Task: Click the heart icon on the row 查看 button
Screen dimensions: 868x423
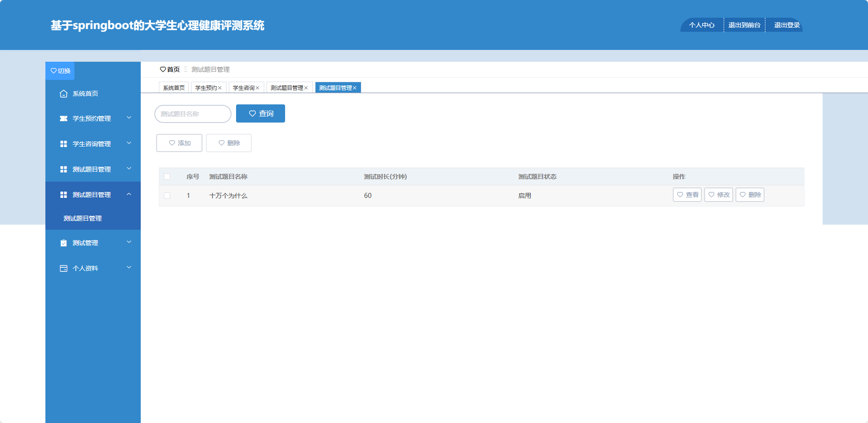Action: [680, 195]
